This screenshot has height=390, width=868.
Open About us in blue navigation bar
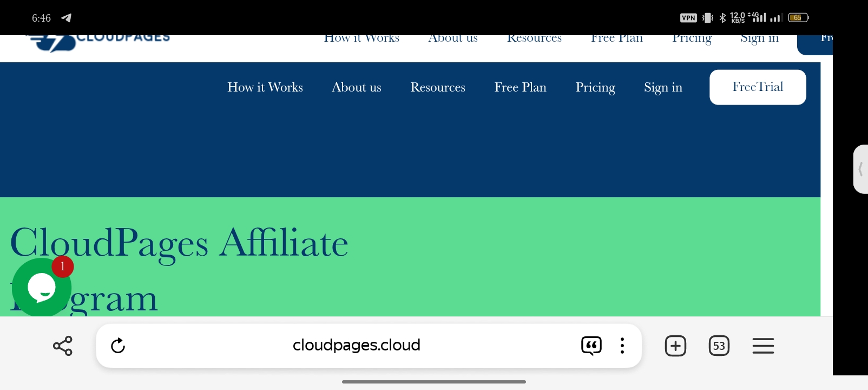click(x=357, y=87)
